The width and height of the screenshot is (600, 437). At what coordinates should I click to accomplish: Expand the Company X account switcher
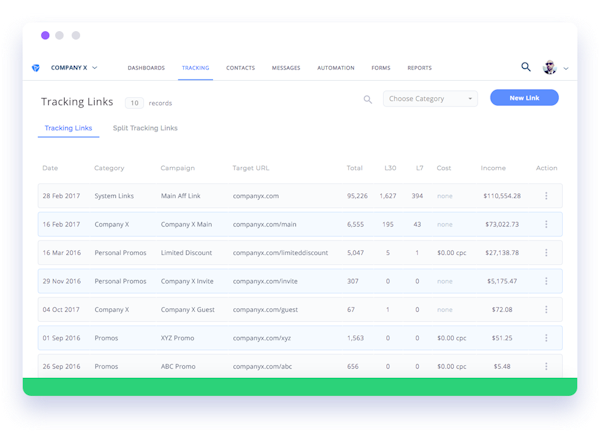coord(74,68)
